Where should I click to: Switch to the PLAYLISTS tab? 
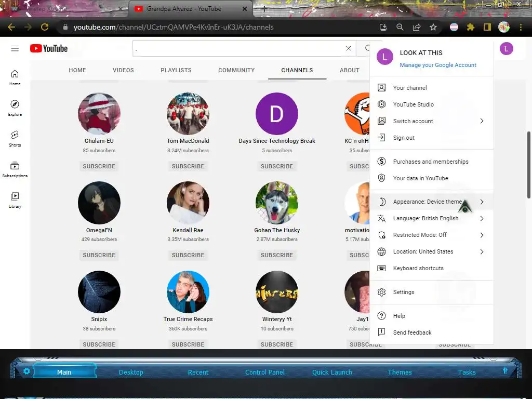(x=176, y=70)
